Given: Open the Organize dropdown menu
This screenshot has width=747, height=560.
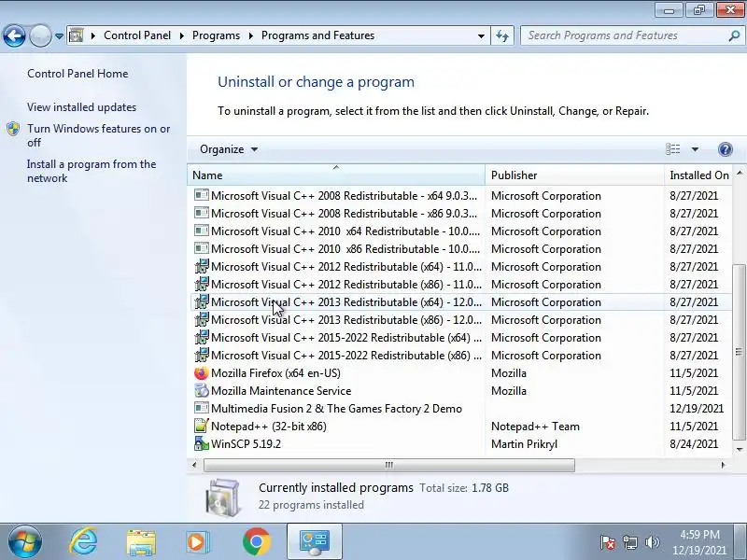Looking at the screenshot, I should 229,149.
